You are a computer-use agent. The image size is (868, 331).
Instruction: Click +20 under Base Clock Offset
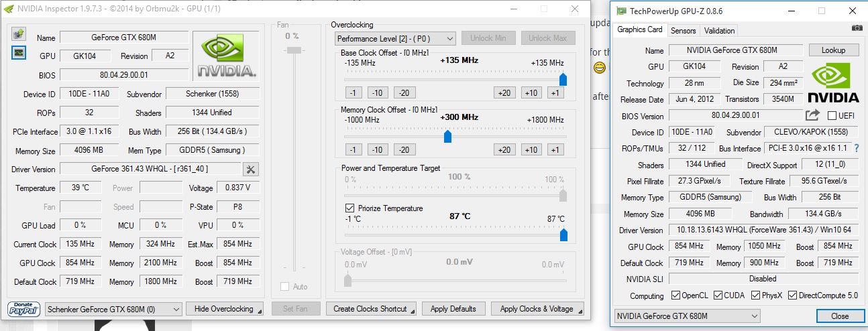point(504,93)
